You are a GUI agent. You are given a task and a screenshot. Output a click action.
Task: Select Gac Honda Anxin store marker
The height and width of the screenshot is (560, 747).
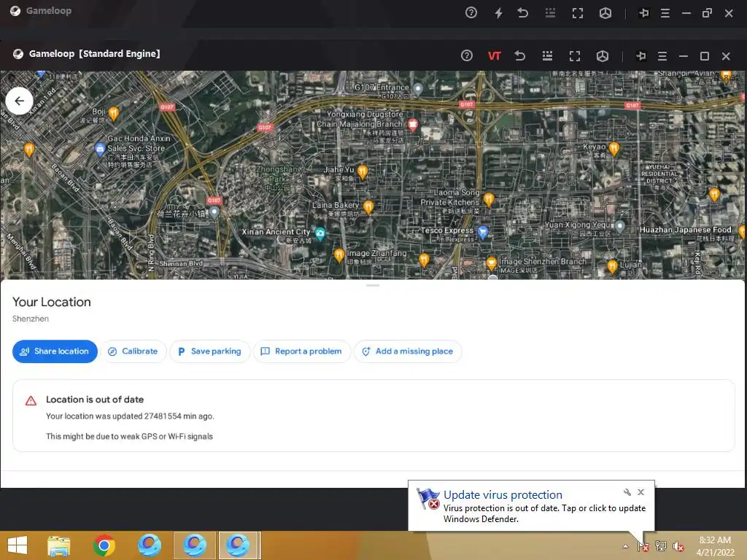[99, 149]
